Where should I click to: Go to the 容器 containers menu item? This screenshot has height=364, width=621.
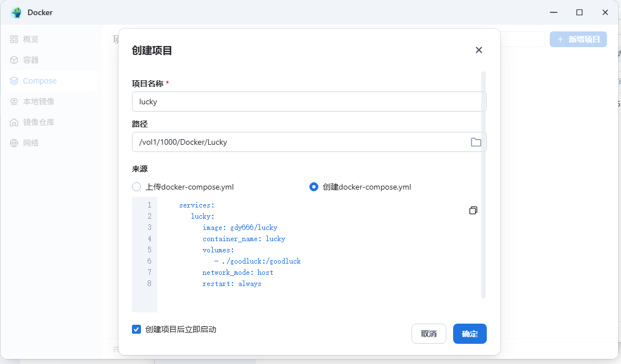click(31, 60)
